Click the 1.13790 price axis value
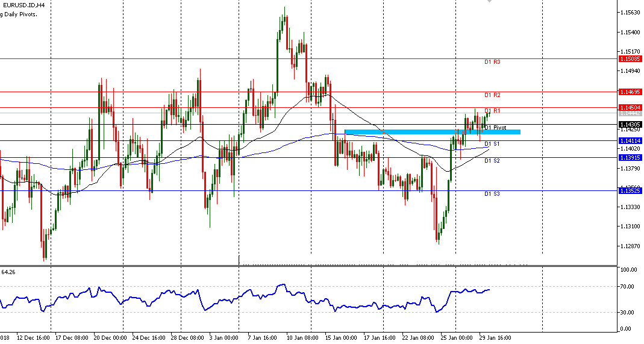Viewport: 644px width, 344px height. tap(631, 168)
